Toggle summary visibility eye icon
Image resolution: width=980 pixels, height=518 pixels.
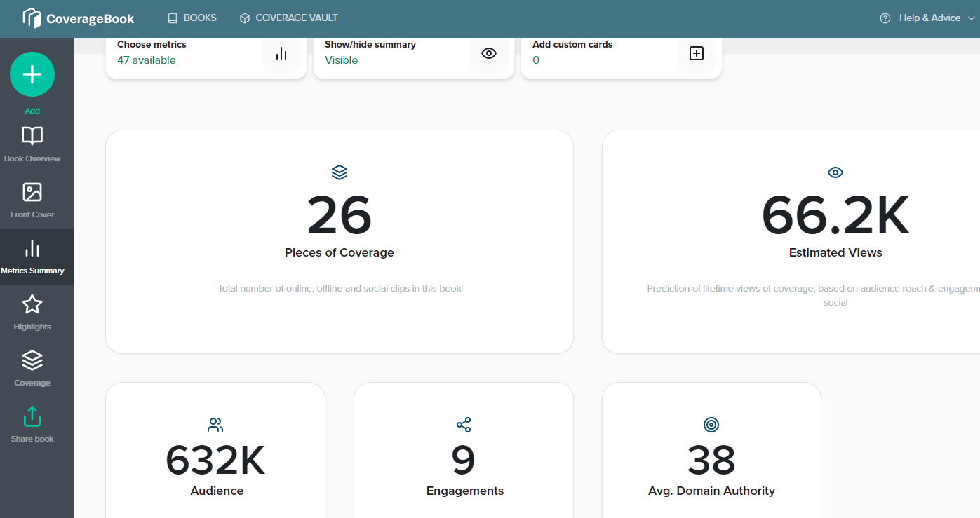[x=489, y=53]
